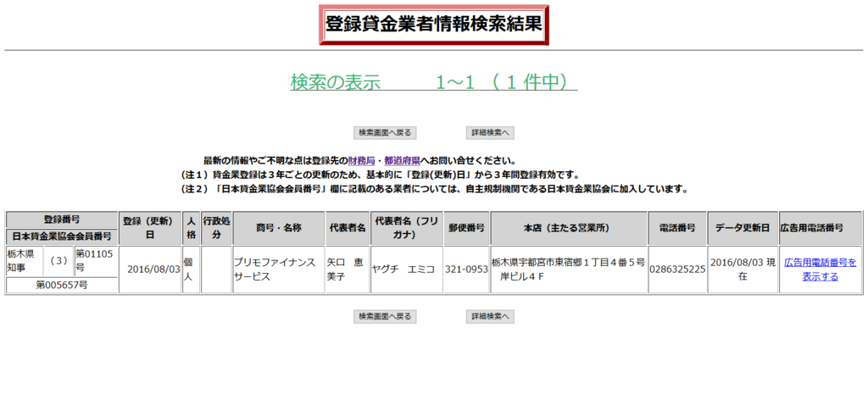Click the 栃木県知事 cell

pos(25,261)
